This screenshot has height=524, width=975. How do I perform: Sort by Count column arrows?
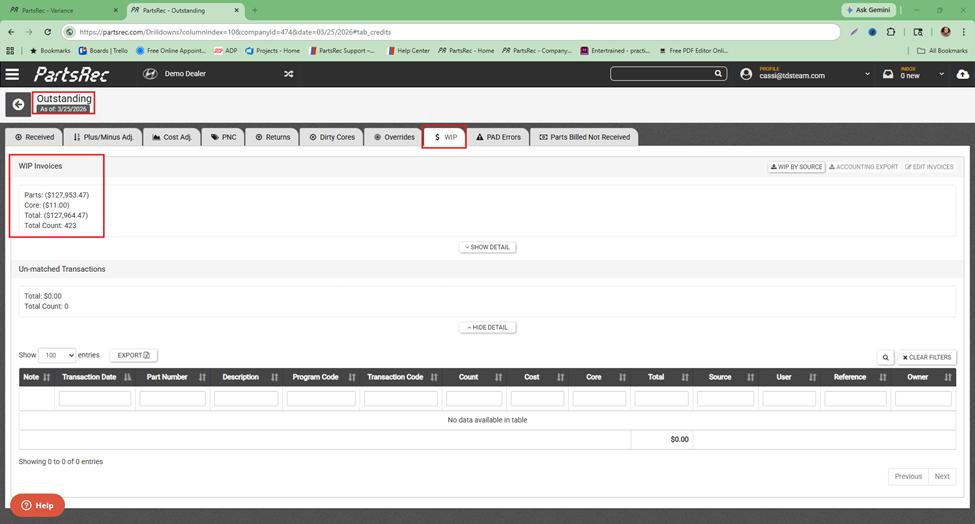point(499,377)
